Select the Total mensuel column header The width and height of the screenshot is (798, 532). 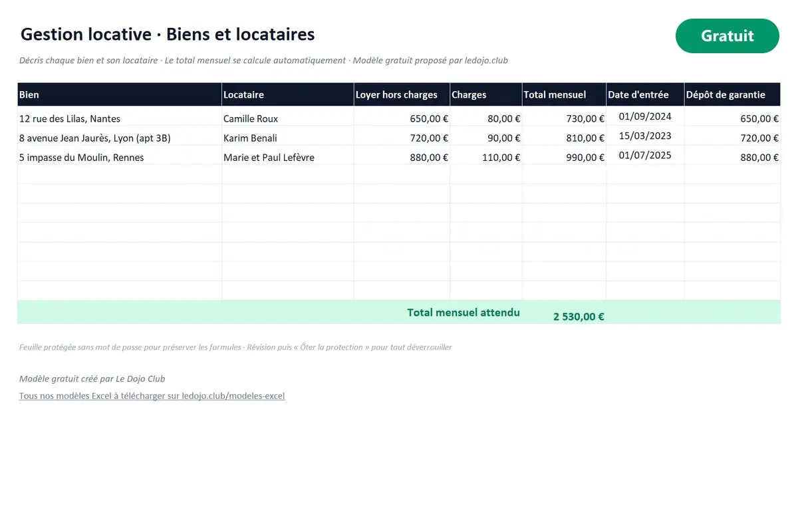[x=564, y=94]
